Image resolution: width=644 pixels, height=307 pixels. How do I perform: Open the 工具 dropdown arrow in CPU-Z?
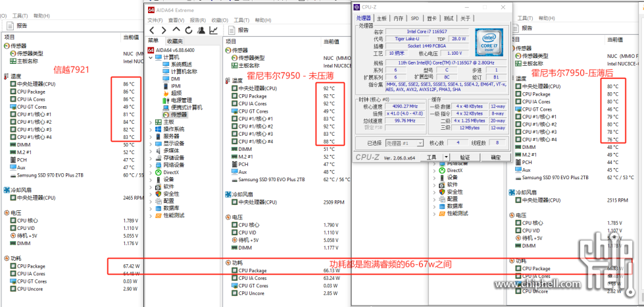point(446,157)
